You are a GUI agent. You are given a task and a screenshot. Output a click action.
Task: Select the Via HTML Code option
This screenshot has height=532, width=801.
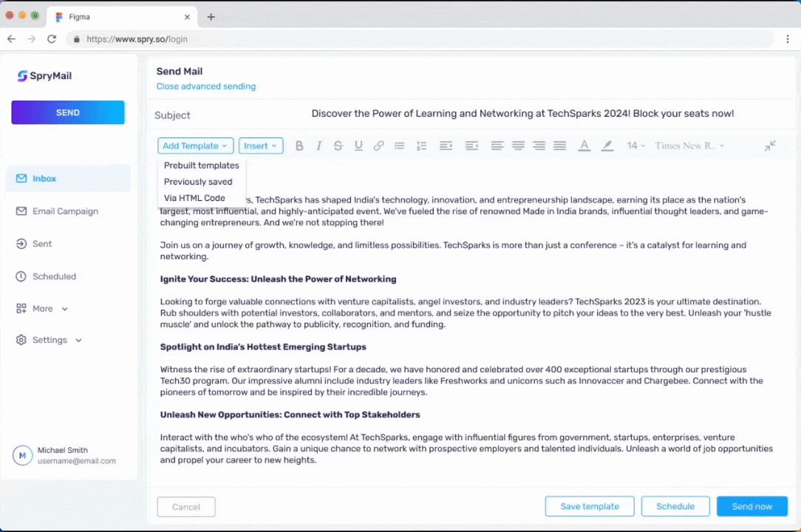(x=194, y=198)
